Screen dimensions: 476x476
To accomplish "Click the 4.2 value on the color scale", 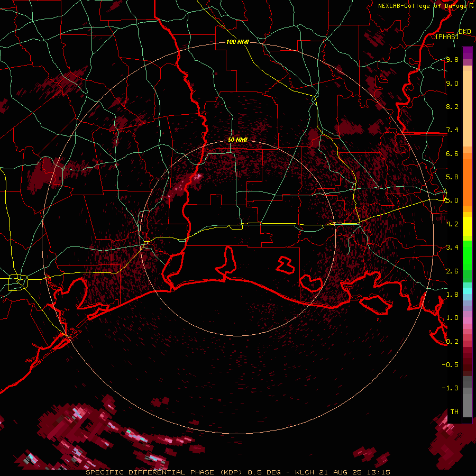I will (x=452, y=224).
